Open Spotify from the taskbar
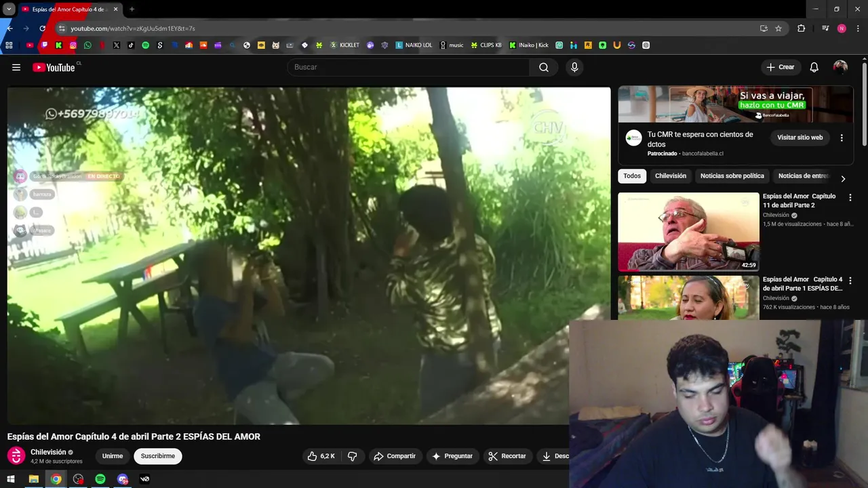Screen dimensions: 868x488 pos(100,479)
